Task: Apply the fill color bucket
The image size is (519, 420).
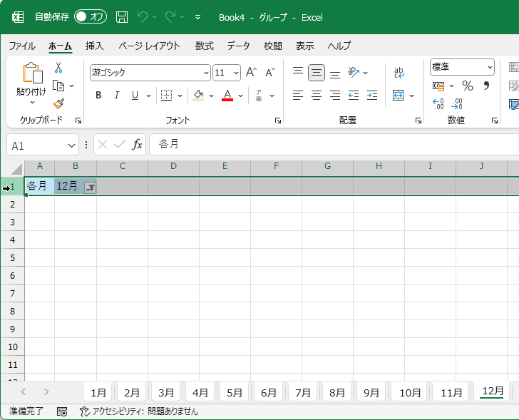Action: pyautogui.click(x=198, y=96)
